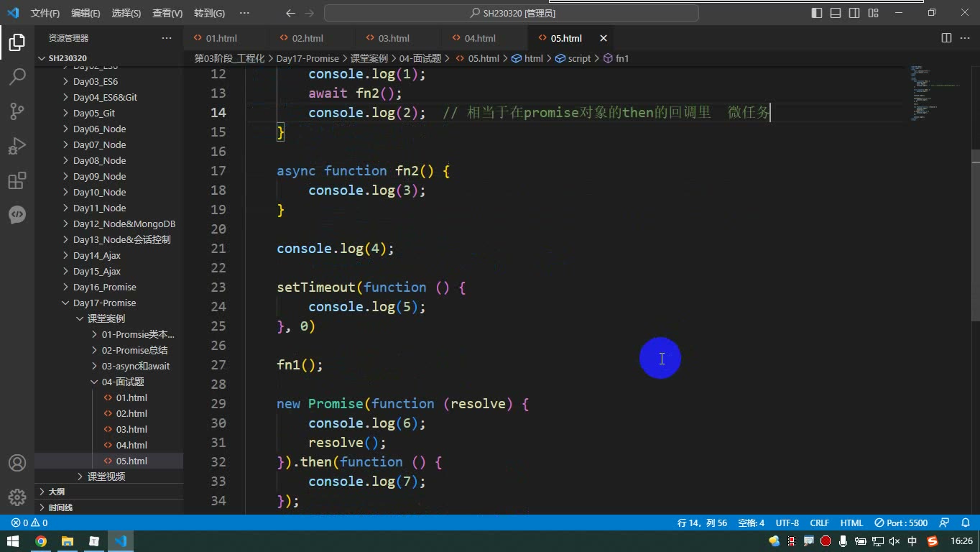Click the editor vertical scrollbar thumb
This screenshot has height=552, width=980.
[x=975, y=236]
